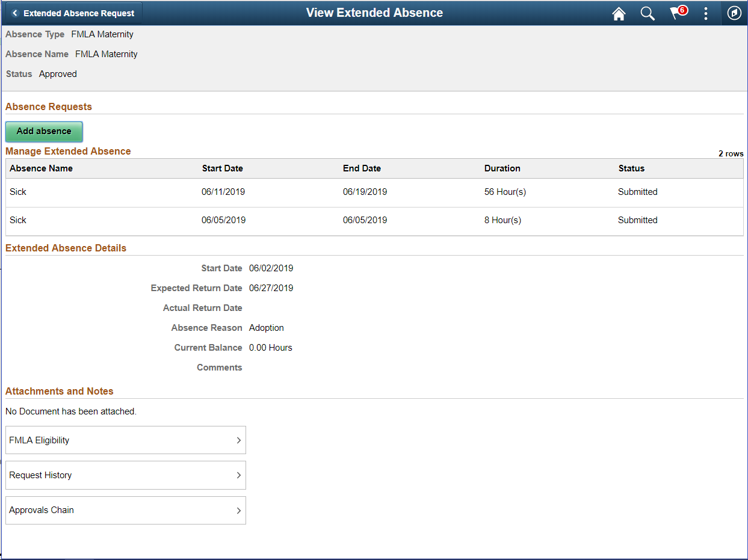This screenshot has width=748, height=560.
Task: Expand the Approvals Chain section
Action: tap(126, 510)
